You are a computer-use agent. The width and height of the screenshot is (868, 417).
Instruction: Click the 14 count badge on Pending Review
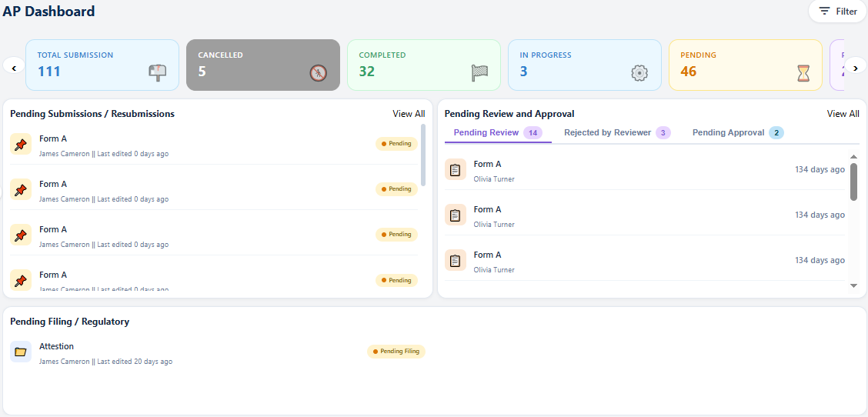[x=533, y=133]
